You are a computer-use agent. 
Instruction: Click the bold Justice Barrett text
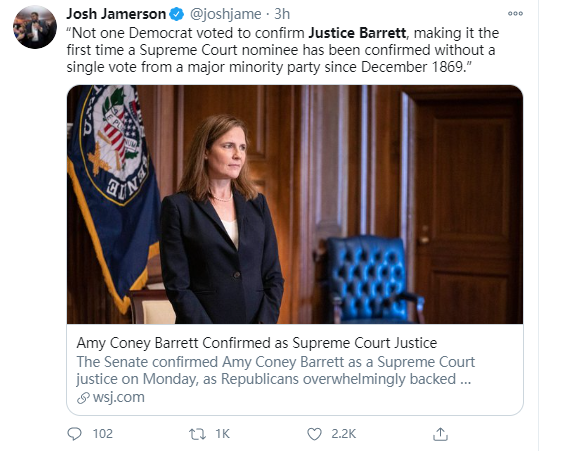[x=357, y=33]
